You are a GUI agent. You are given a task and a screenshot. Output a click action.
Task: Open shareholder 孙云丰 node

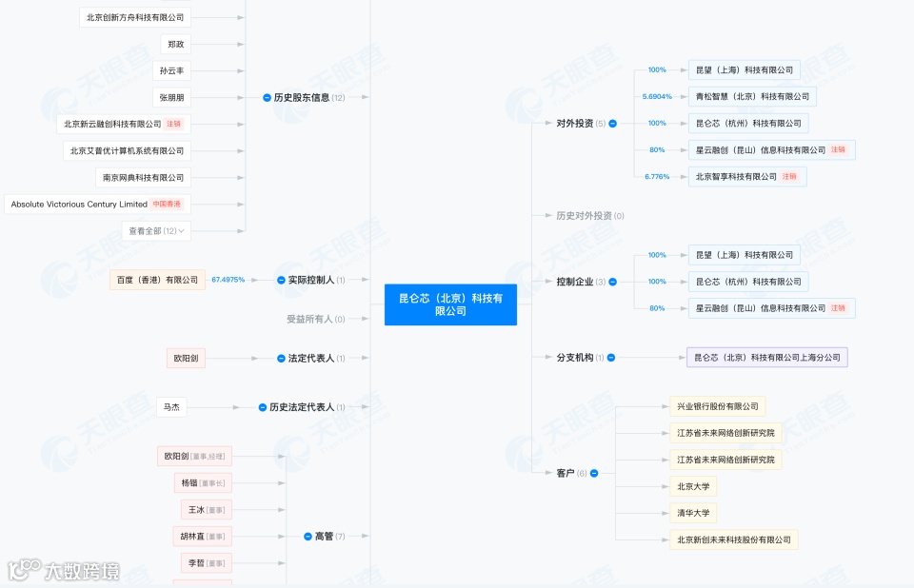(171, 71)
